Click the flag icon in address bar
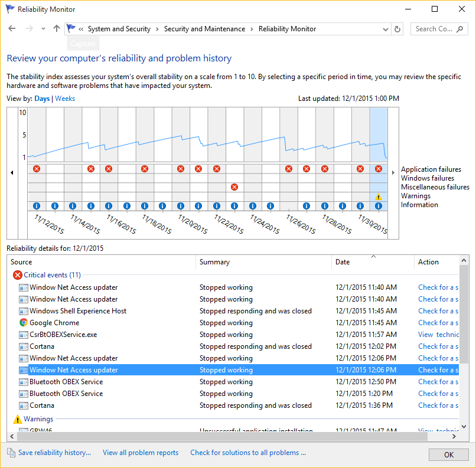This screenshot has width=476, height=468. [71, 28]
